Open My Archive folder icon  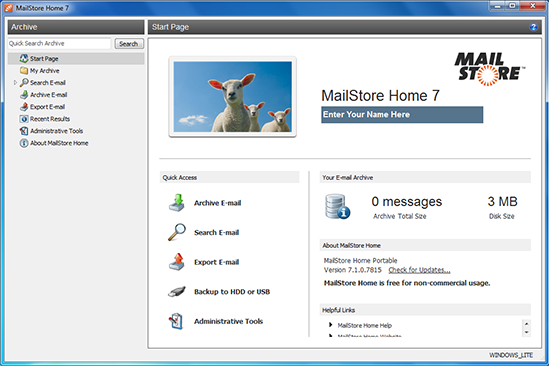point(24,70)
